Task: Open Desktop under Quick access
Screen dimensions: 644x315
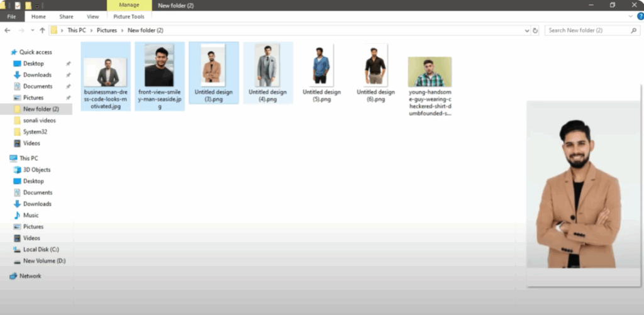Action: pos(33,64)
